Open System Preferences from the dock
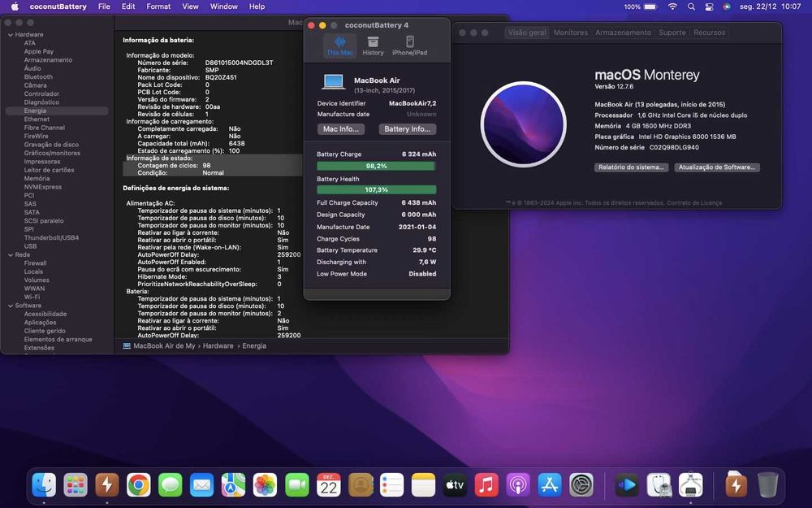This screenshot has width=812, height=508. click(x=581, y=485)
